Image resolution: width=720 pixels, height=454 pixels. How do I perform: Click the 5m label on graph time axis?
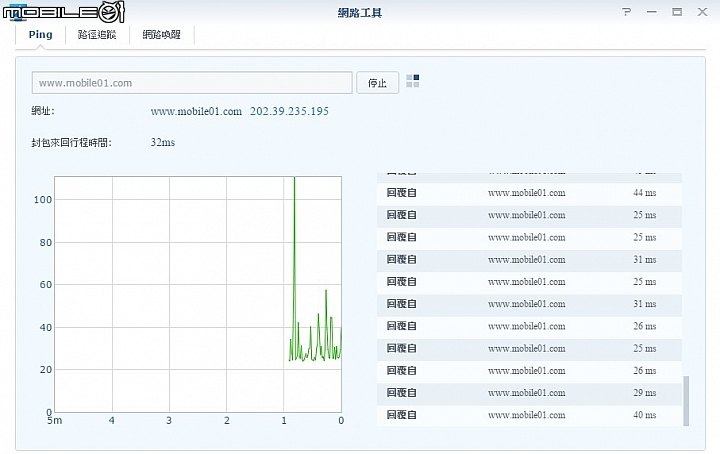pos(54,420)
